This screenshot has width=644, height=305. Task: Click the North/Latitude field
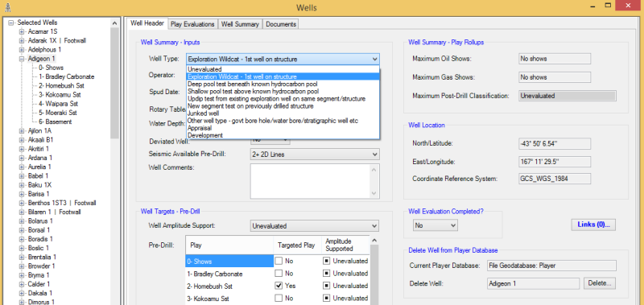(555, 144)
